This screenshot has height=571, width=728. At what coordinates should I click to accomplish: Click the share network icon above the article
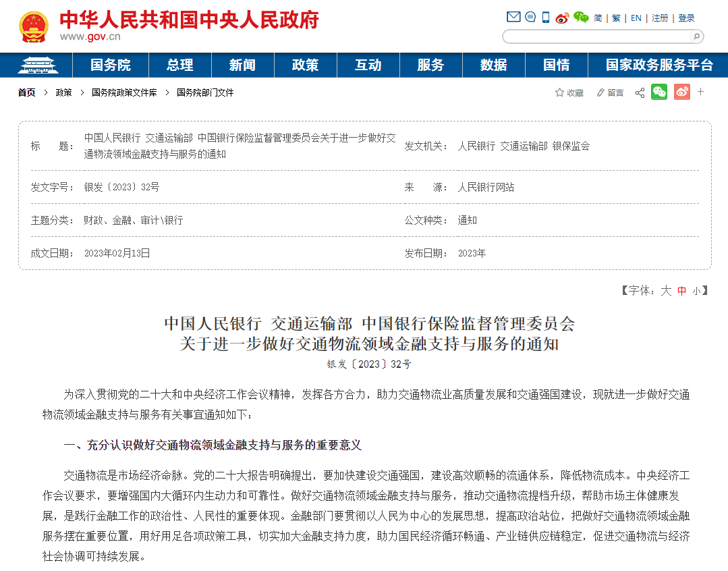(640, 92)
